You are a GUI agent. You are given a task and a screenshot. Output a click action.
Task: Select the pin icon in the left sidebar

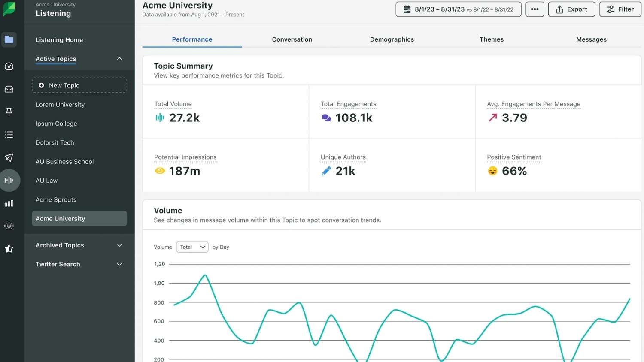[9, 112]
